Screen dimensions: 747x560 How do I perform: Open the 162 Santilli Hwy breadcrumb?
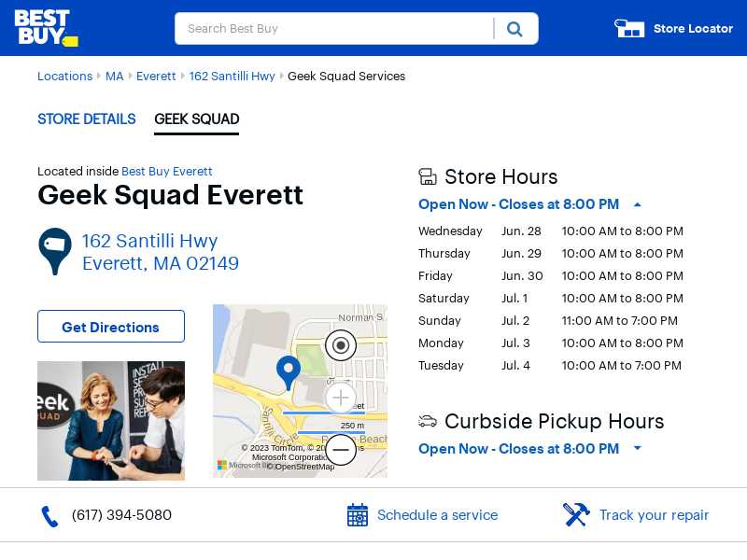click(232, 77)
